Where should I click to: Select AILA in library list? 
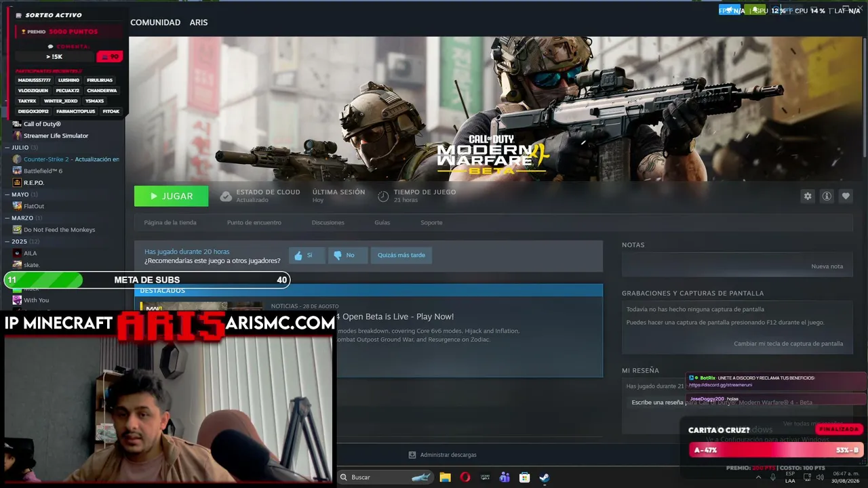tap(31, 253)
